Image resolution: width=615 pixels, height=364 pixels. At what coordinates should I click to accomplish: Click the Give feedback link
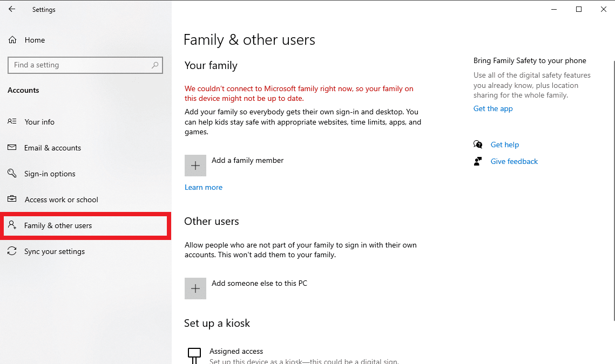tap(514, 161)
